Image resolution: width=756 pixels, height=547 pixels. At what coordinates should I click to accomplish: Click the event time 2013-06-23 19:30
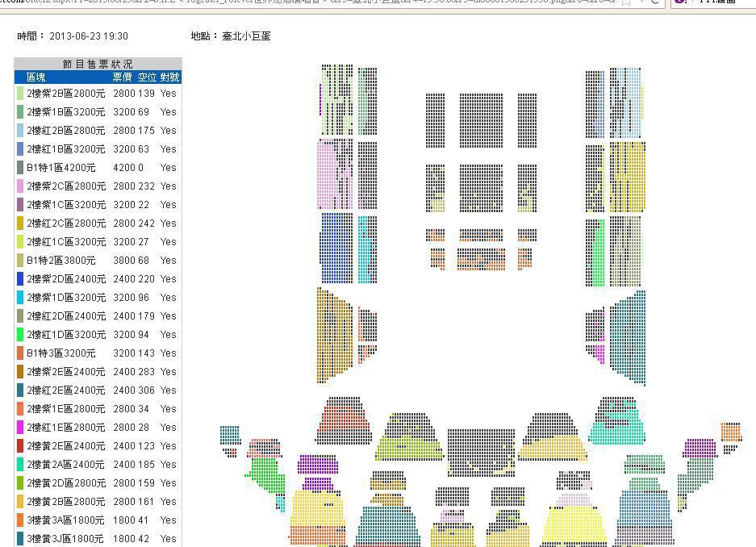pyautogui.click(x=89, y=36)
